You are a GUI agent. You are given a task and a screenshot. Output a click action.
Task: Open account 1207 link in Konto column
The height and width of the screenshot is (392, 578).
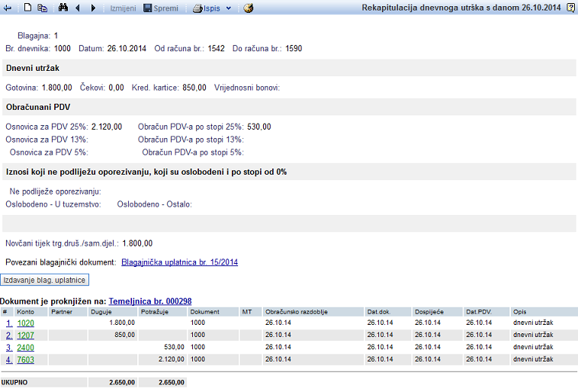pyautogui.click(x=25, y=335)
